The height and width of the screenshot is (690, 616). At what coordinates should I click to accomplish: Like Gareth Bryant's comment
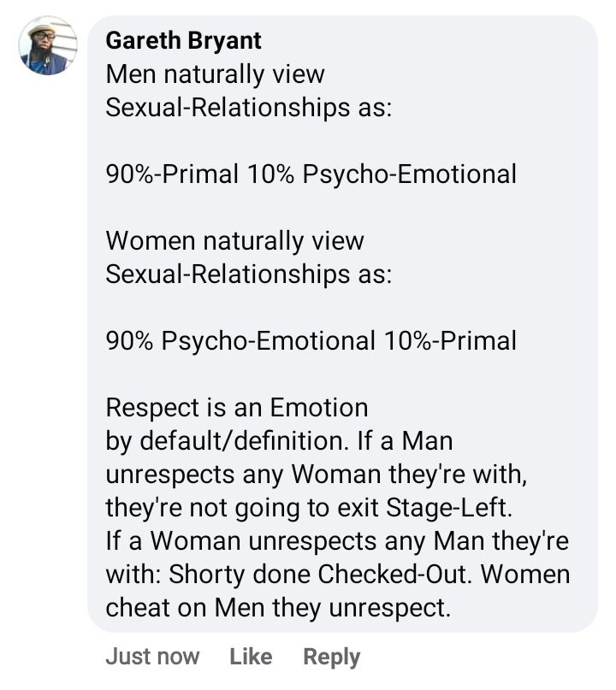coord(251,657)
